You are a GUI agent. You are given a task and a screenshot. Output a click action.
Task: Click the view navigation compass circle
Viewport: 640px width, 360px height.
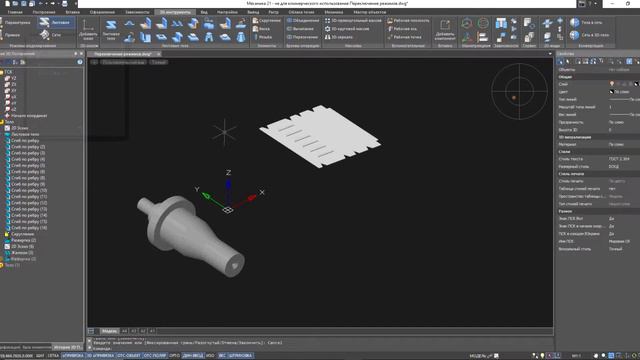pos(519,91)
